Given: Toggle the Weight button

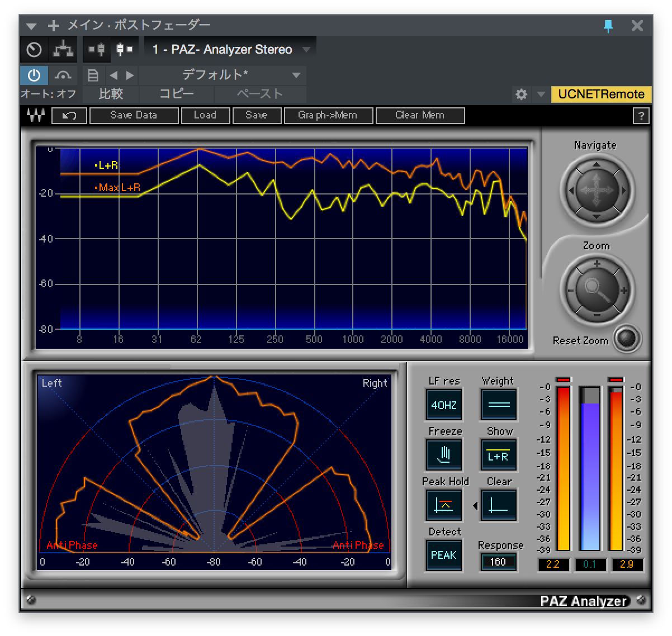Looking at the screenshot, I should coord(499,405).
